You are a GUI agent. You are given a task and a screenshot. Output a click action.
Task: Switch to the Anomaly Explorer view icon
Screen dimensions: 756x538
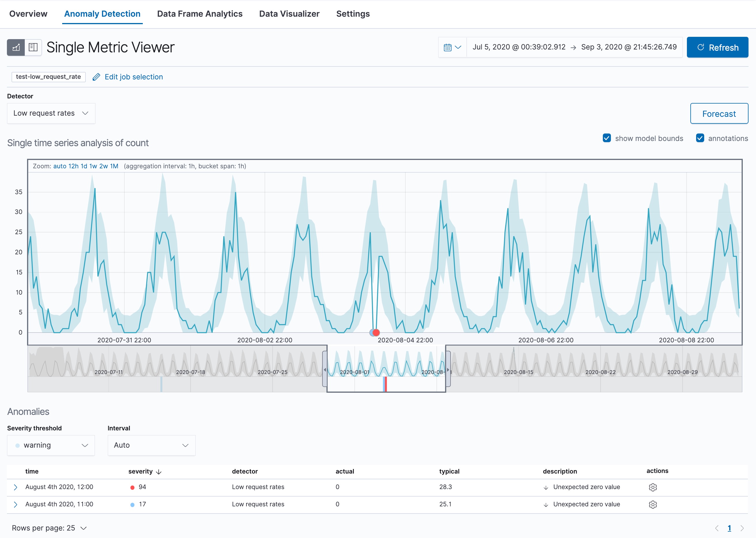click(33, 47)
